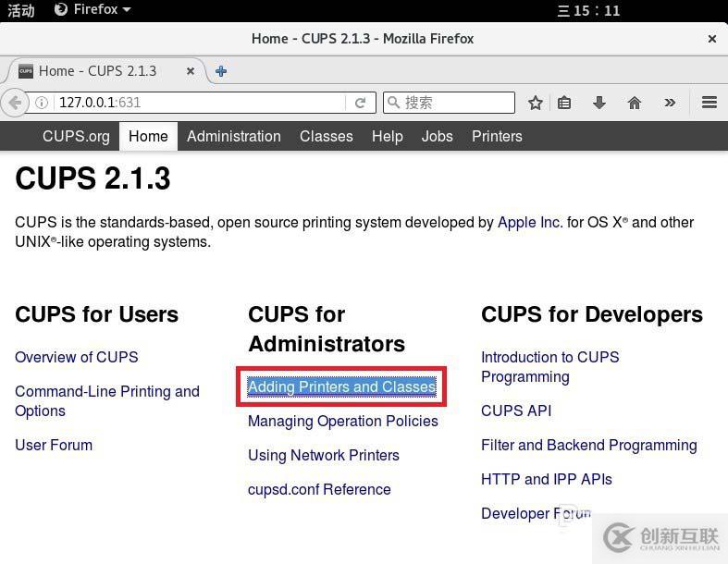
Task: Click the CUPS for Users heading
Action: tap(96, 314)
